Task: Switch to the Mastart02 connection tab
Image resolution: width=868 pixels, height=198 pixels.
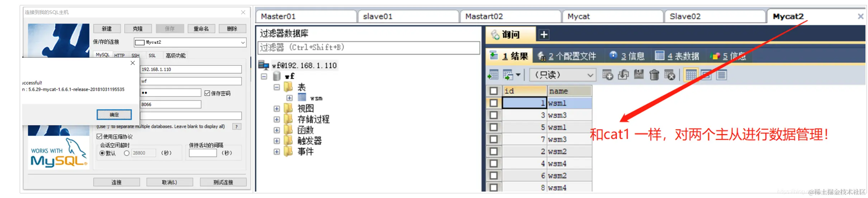Action: click(511, 16)
